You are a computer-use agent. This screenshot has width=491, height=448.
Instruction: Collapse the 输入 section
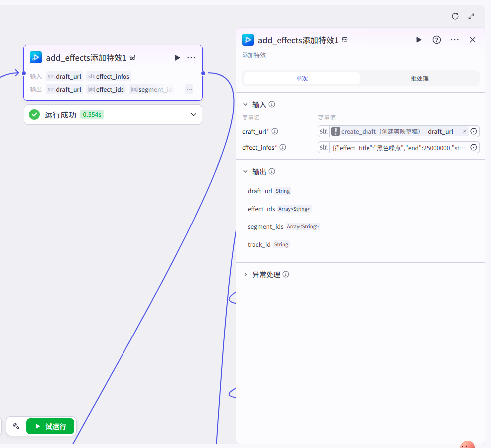point(245,105)
